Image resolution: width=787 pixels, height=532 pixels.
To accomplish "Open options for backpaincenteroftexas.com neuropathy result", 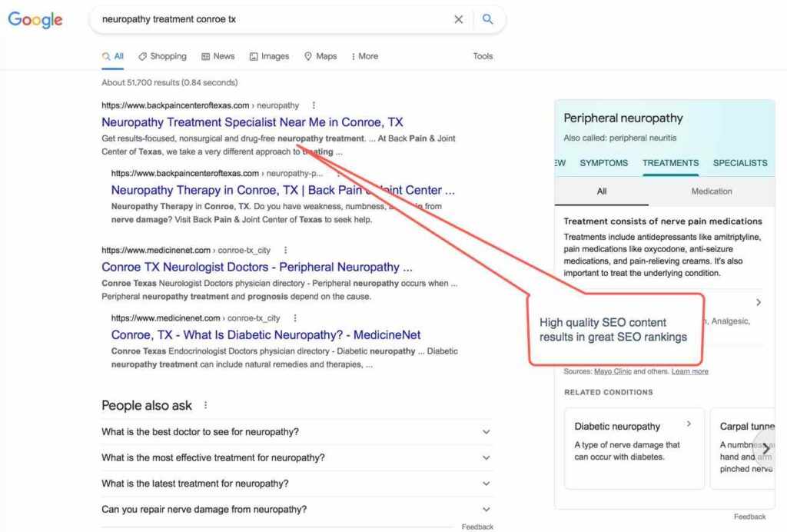I will click(314, 105).
